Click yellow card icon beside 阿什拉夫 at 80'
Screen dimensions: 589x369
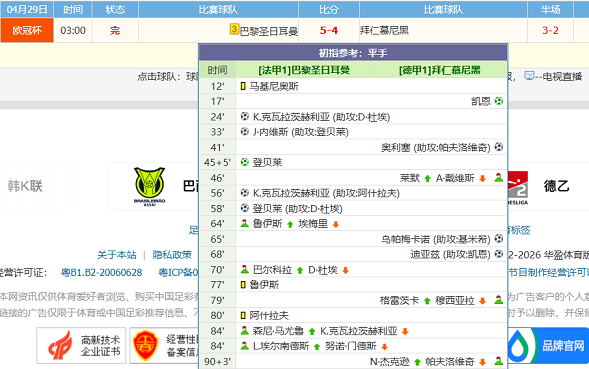(x=243, y=316)
